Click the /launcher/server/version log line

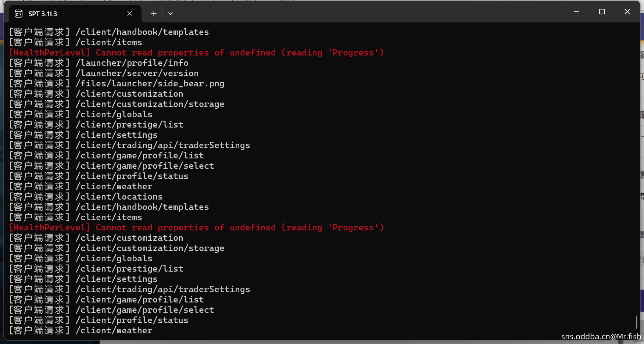(x=104, y=73)
